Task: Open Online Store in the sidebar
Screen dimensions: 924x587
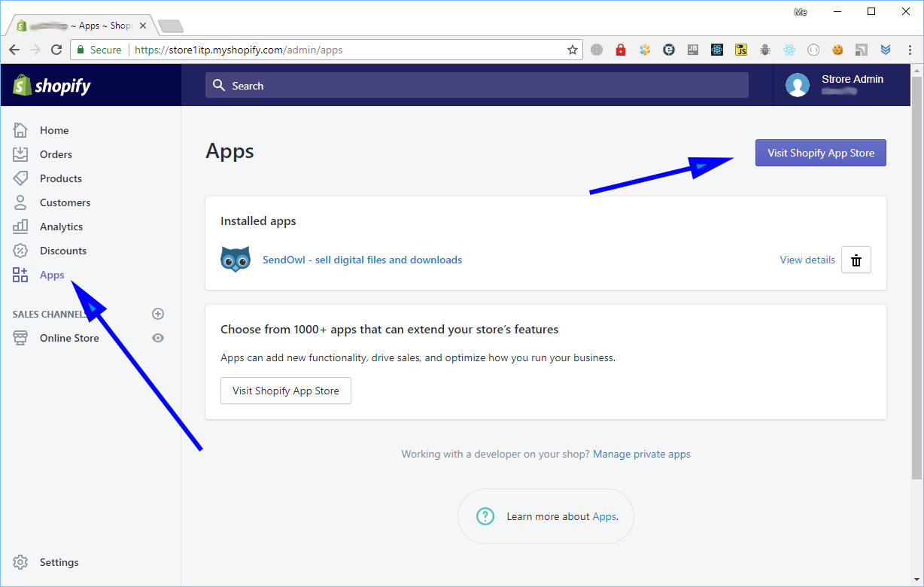Action: click(69, 338)
